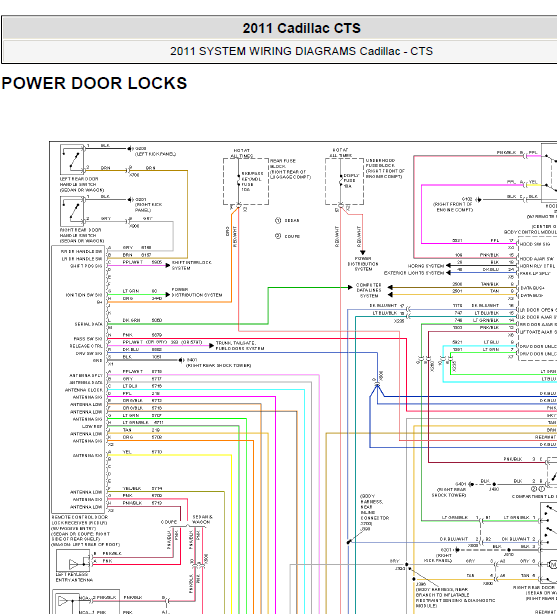Click the circled 1 'SEDAN' legend entry

click(287, 220)
